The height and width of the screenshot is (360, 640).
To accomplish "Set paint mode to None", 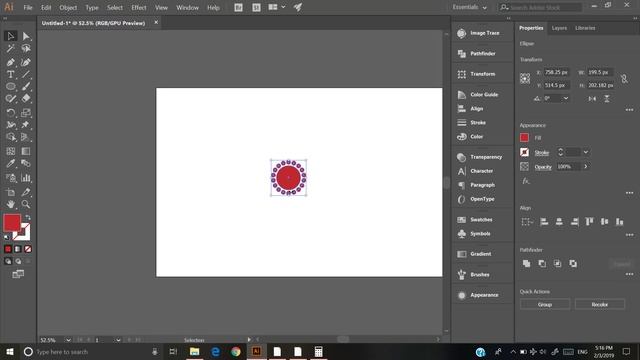I will pos(28,249).
